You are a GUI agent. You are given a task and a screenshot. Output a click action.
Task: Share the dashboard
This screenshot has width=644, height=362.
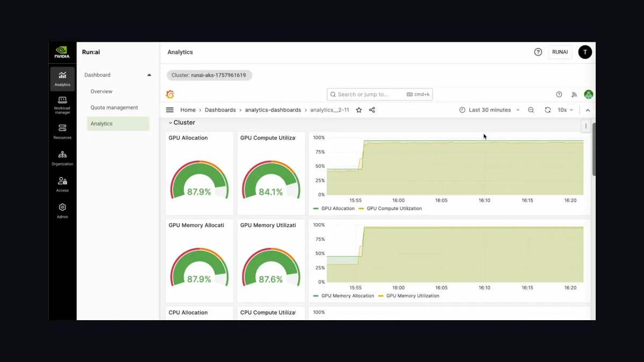pyautogui.click(x=372, y=110)
